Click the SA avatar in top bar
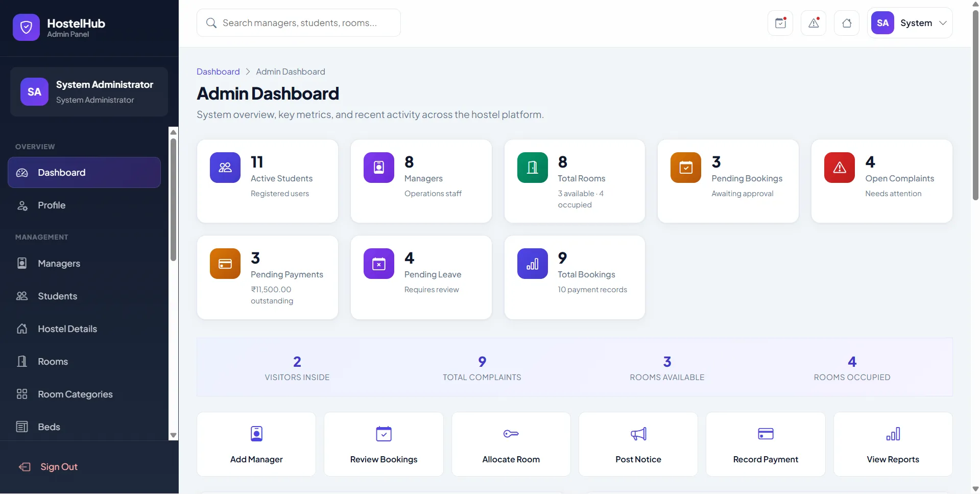This screenshot has height=494, width=980. click(x=882, y=23)
